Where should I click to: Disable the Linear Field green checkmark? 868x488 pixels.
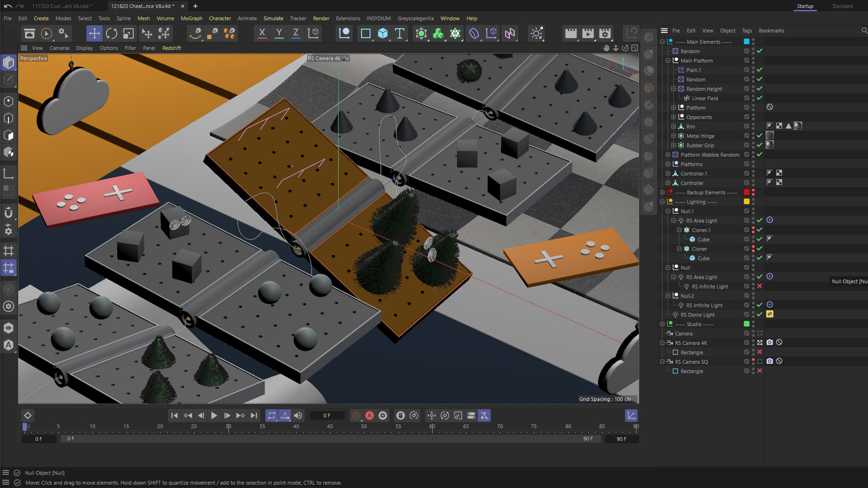pyautogui.click(x=759, y=98)
